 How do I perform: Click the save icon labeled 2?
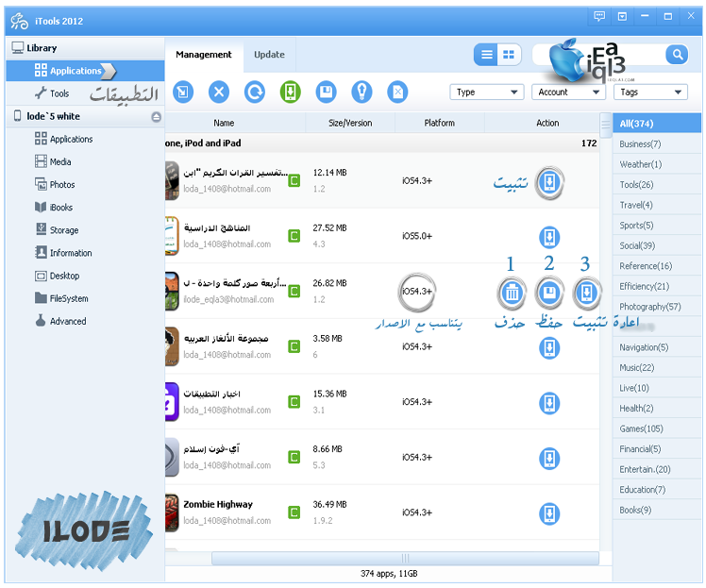coord(548,293)
